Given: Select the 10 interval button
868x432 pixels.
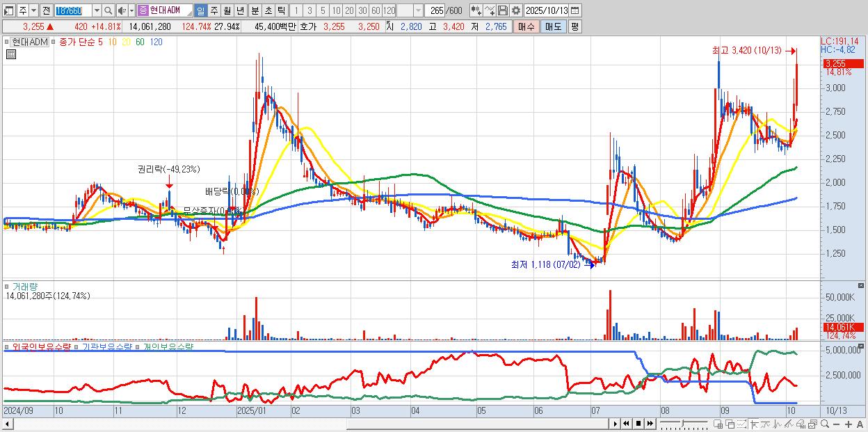Looking at the screenshot, I should (336, 10).
